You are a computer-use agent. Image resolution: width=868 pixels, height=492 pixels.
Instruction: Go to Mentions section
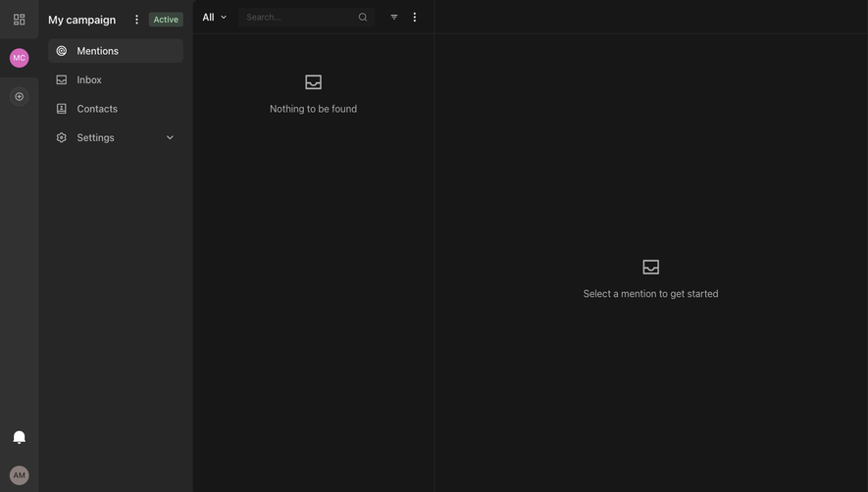tap(115, 51)
